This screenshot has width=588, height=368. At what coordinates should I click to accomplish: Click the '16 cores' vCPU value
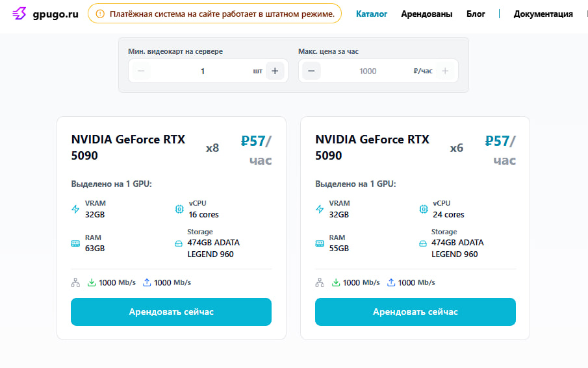pos(203,215)
